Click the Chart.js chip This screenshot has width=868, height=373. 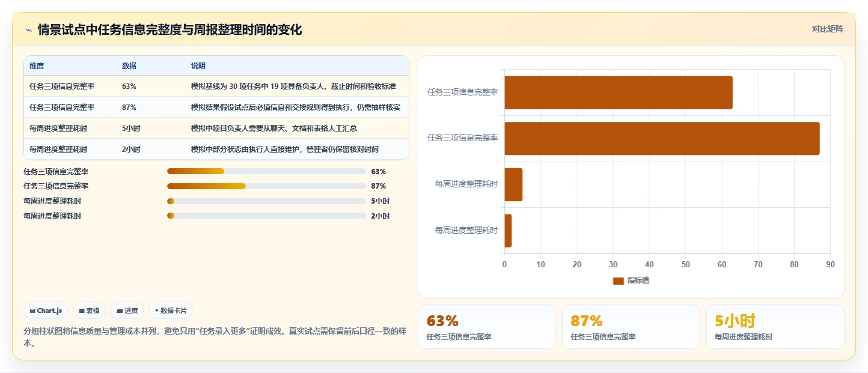tap(46, 311)
